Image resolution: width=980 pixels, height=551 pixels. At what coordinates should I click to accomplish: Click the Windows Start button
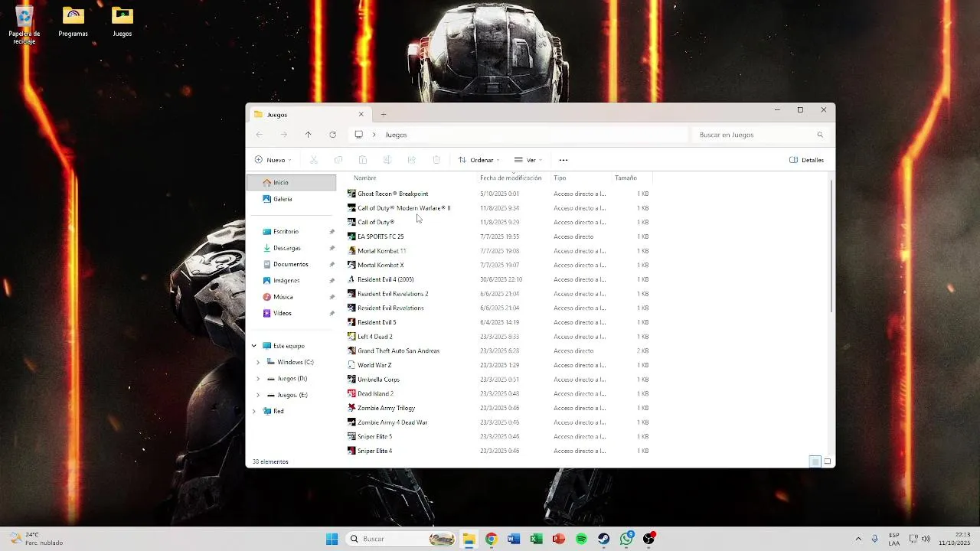pos(332,539)
